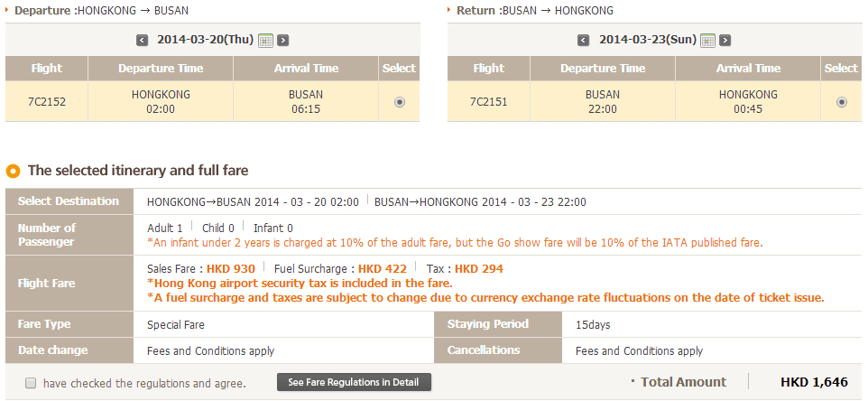Image resolution: width=868 pixels, height=401 pixels.
Task: Click the Fuel Surcharge HKD 422 amount
Action: click(x=383, y=268)
